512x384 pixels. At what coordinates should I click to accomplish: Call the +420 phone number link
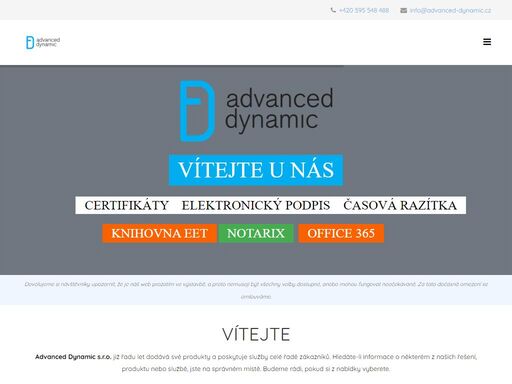pos(364,10)
